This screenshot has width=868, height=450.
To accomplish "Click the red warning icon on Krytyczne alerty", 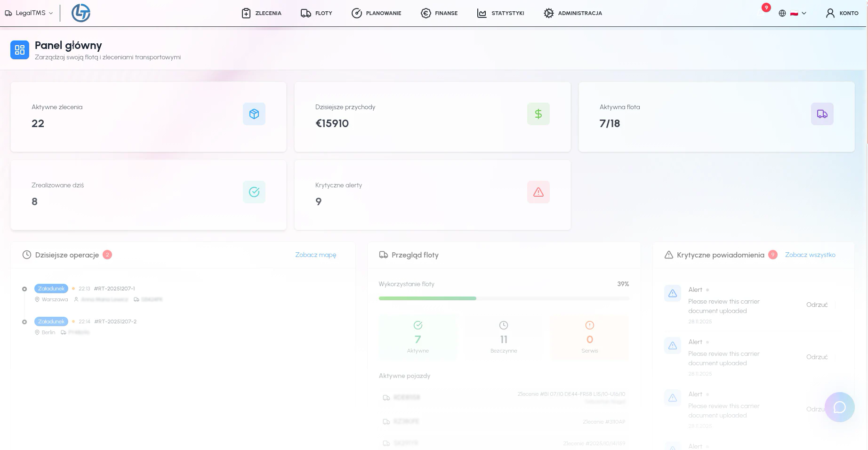I will click(538, 192).
